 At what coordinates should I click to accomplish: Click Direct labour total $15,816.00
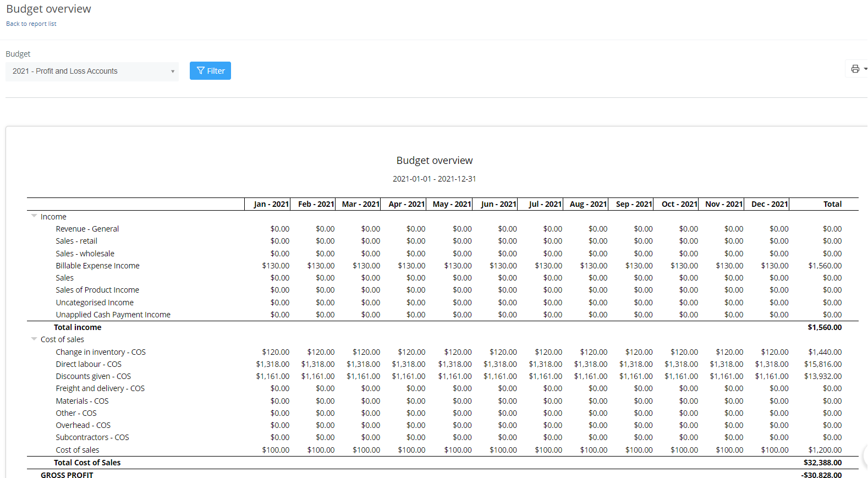click(x=823, y=364)
